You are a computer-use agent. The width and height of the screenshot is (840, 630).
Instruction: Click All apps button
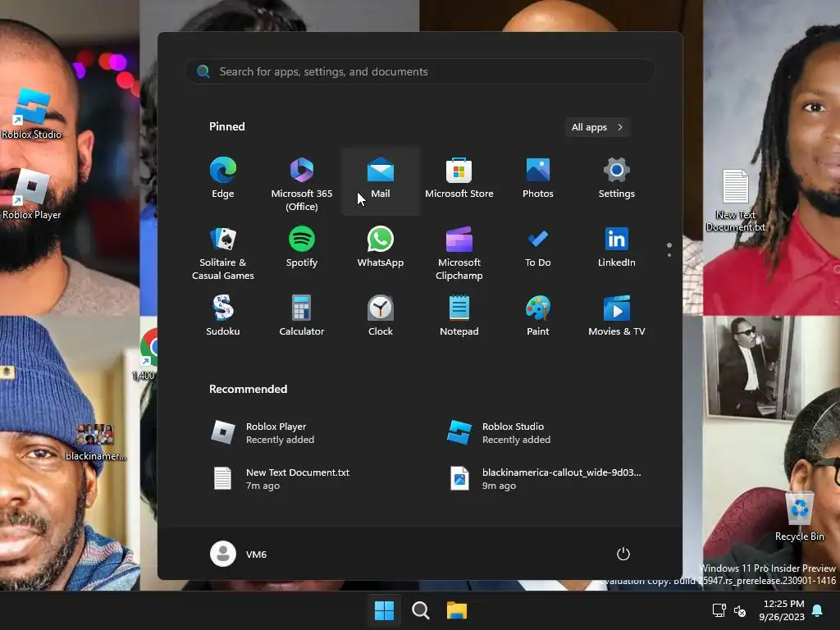click(597, 127)
